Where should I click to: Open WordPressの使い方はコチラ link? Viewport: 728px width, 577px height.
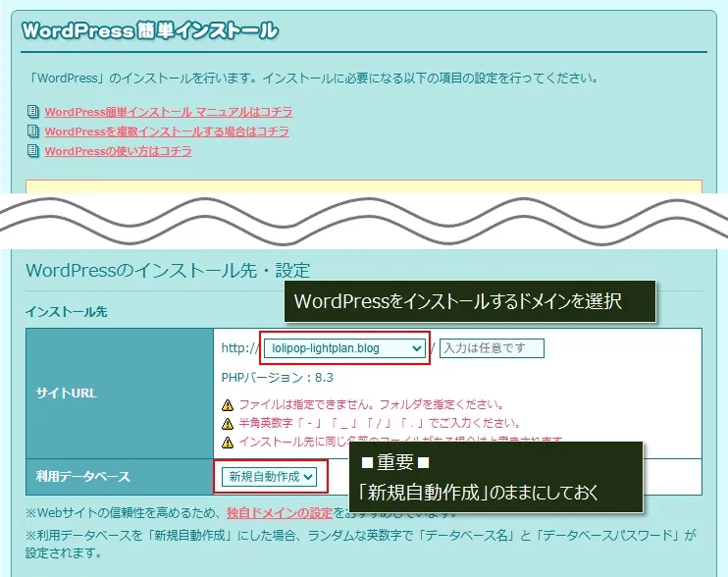(118, 151)
